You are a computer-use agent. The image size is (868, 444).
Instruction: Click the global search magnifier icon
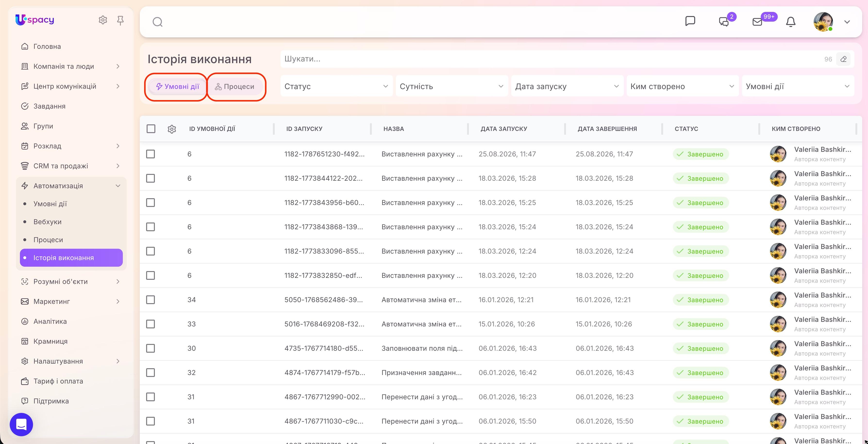tap(157, 22)
